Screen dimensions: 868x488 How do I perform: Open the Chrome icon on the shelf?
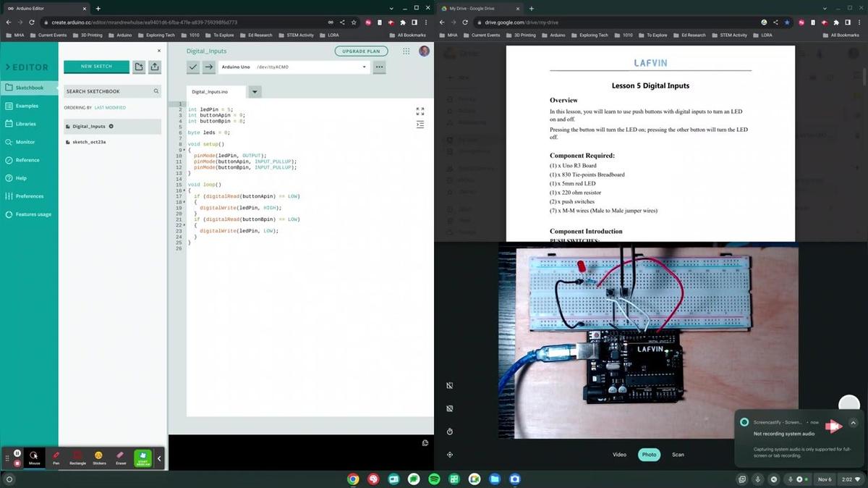coord(353,479)
